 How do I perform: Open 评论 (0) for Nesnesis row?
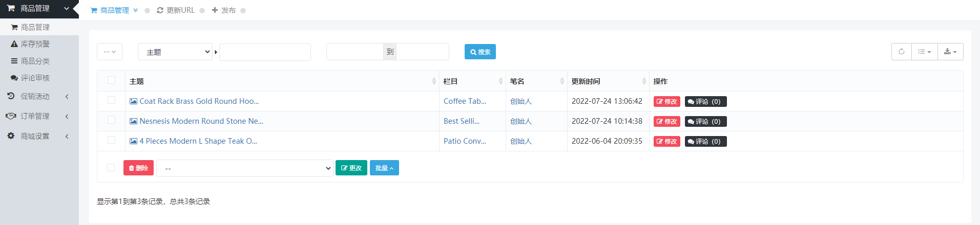[706, 122]
